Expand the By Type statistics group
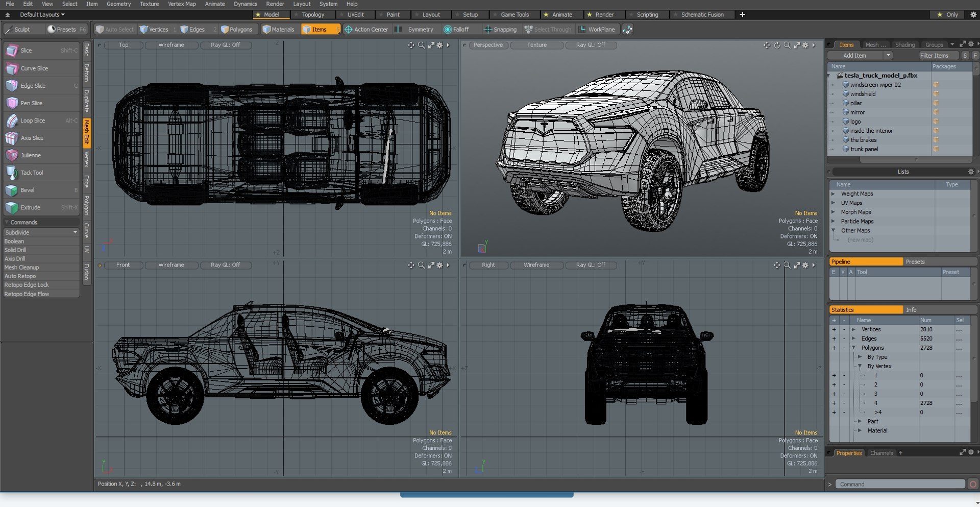Screen dimensions: 980x507 860,357
